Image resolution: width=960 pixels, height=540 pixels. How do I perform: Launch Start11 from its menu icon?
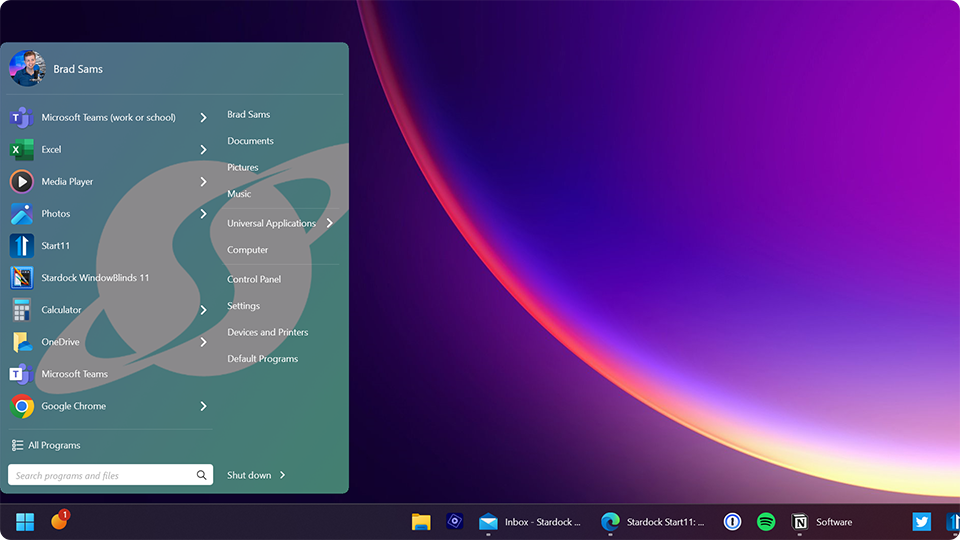point(21,246)
